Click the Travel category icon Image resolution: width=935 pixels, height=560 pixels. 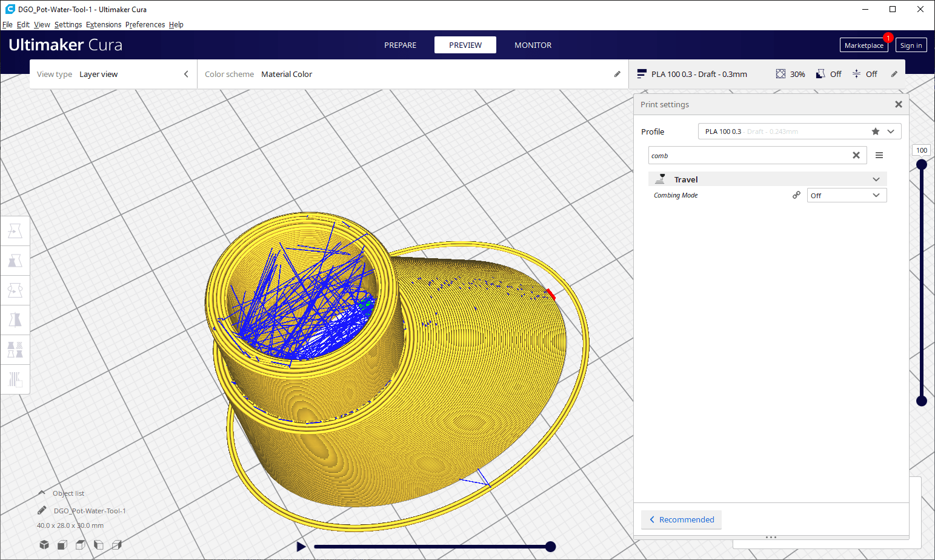point(660,179)
